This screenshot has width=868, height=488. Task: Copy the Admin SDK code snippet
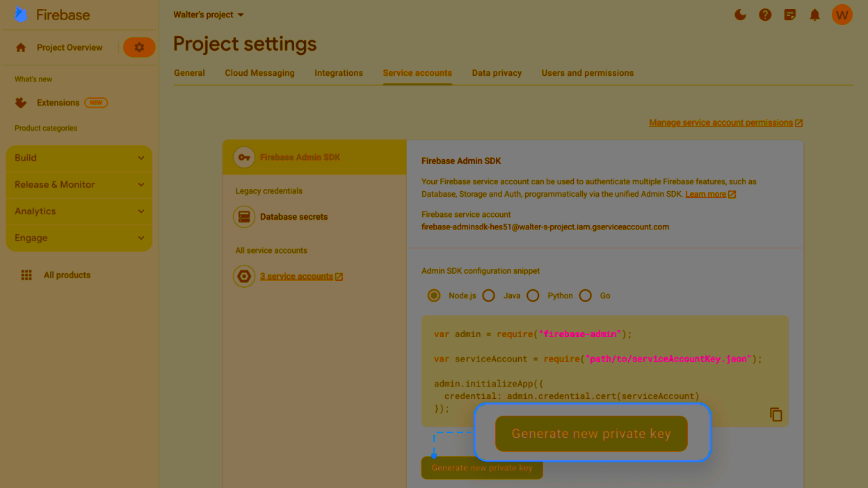[775, 414]
